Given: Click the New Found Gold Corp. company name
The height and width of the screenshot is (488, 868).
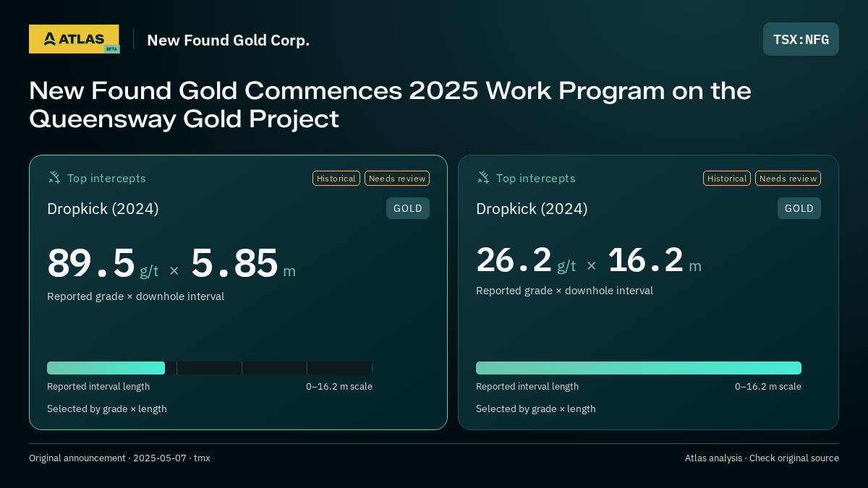Looking at the screenshot, I should point(229,40).
